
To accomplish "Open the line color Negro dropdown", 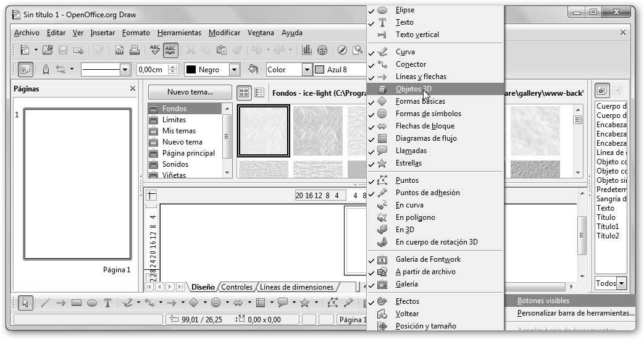I will tap(234, 70).
